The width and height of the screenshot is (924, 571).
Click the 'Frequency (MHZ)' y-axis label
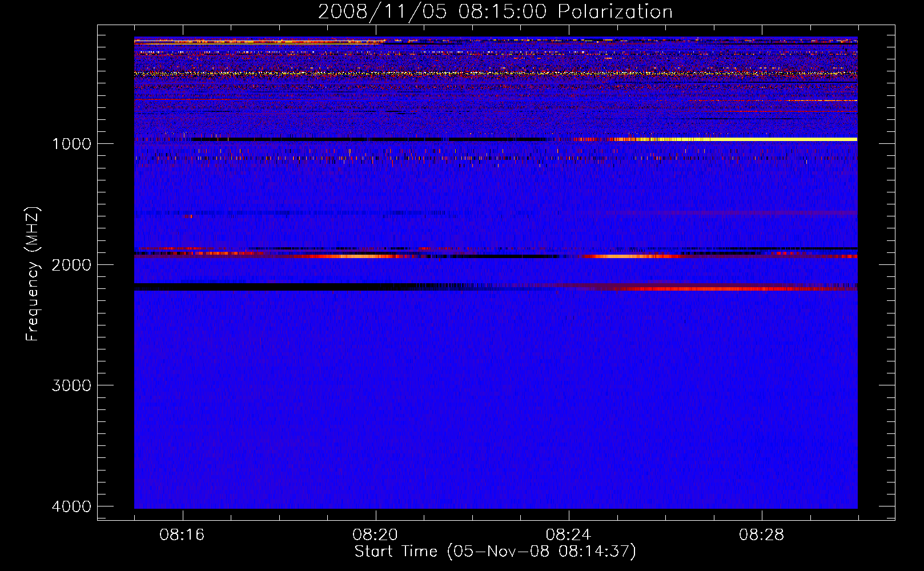(33, 274)
